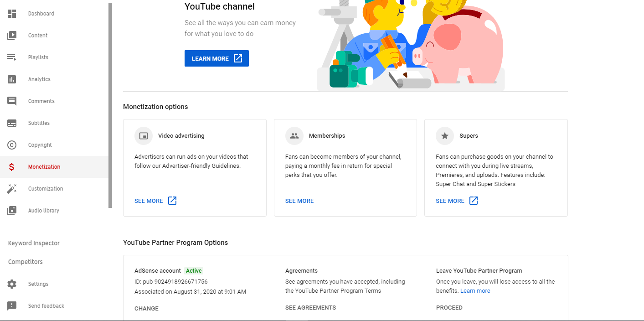Click SEE MORE under Memberships

299,201
